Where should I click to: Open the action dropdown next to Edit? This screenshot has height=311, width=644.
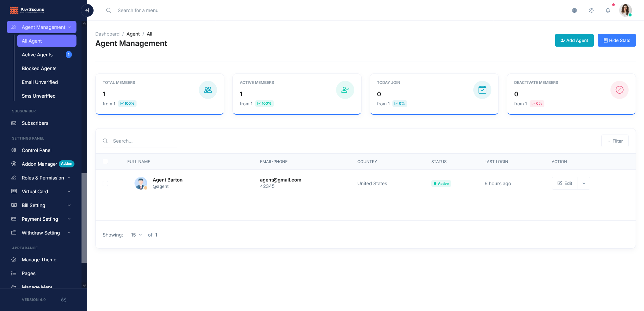[x=584, y=183]
